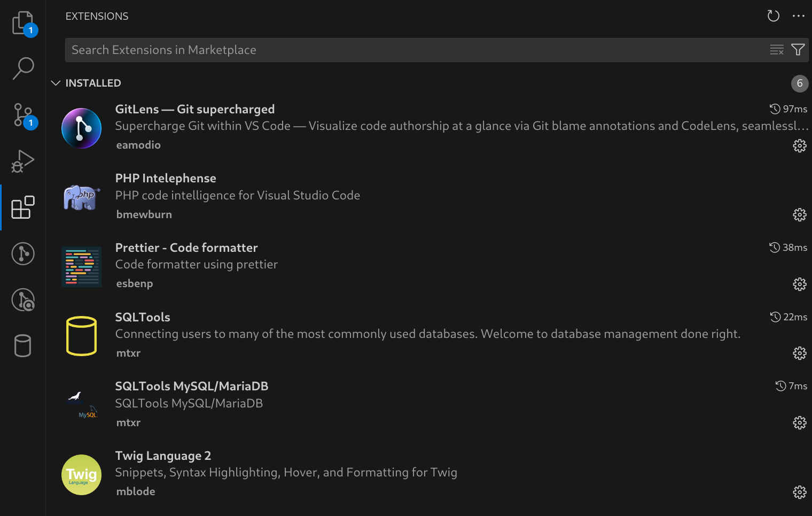Click the settings gear on SQLTools entry
This screenshot has width=812, height=516.
[x=799, y=353]
